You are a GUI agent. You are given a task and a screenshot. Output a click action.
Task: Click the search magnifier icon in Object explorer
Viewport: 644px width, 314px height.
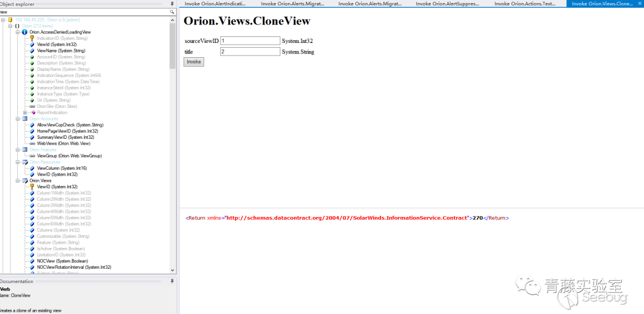172,13
